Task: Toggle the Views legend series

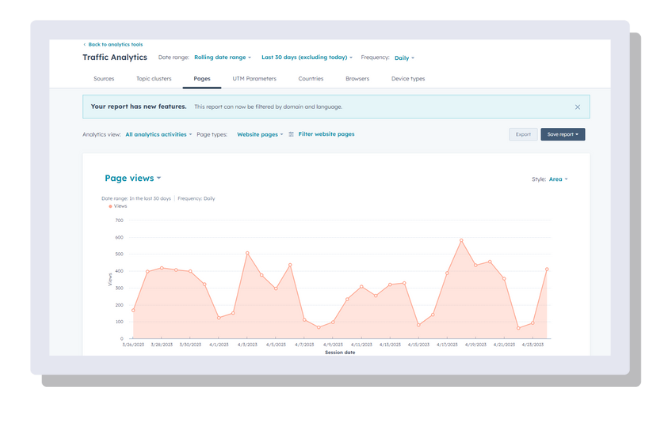Action: coord(118,206)
